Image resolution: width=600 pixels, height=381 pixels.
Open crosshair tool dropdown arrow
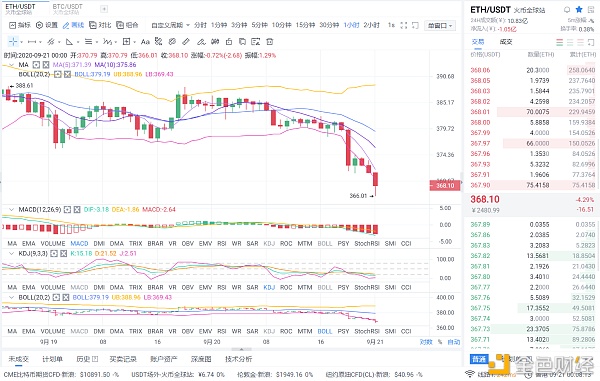pos(21,42)
